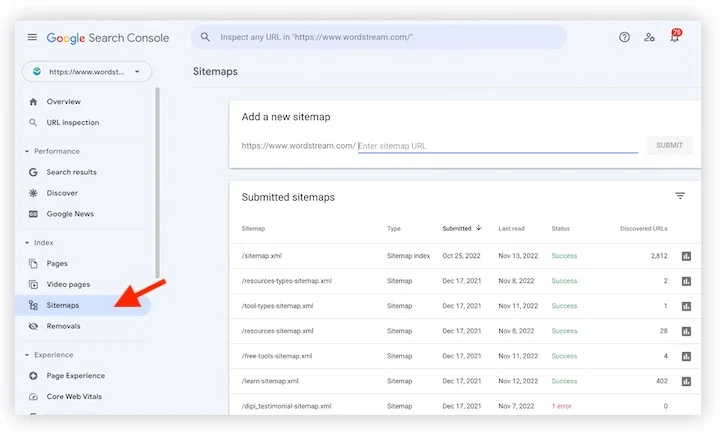Open Pages index report

tap(57, 264)
